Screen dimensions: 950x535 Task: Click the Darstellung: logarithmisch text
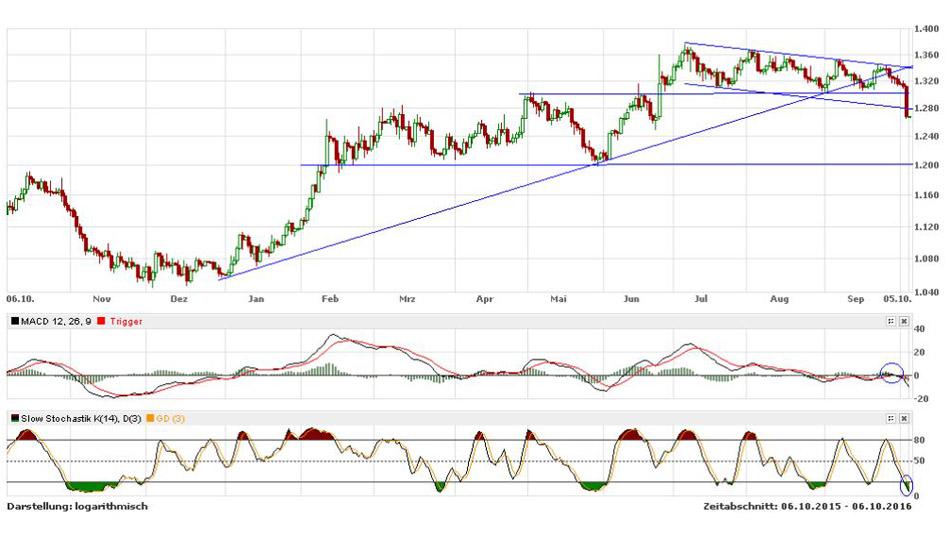78,507
